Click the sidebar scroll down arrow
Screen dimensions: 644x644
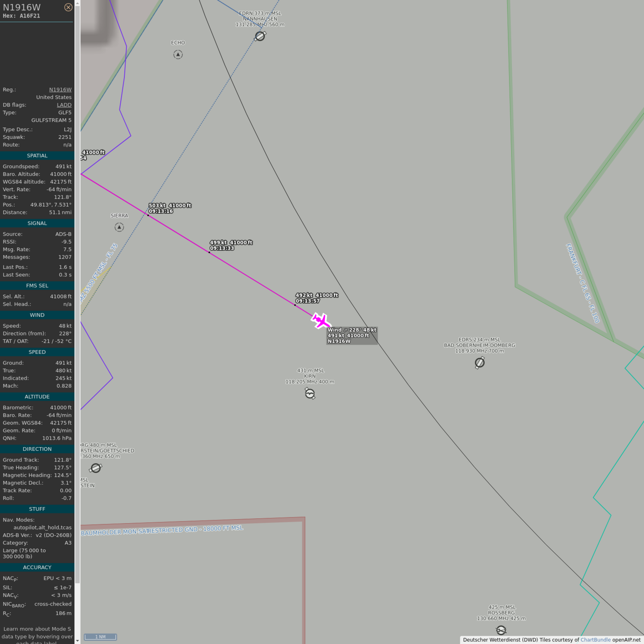pos(77,640)
